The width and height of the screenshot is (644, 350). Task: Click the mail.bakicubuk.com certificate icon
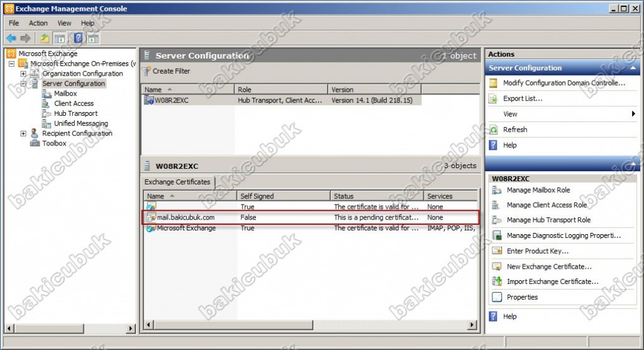(151, 218)
